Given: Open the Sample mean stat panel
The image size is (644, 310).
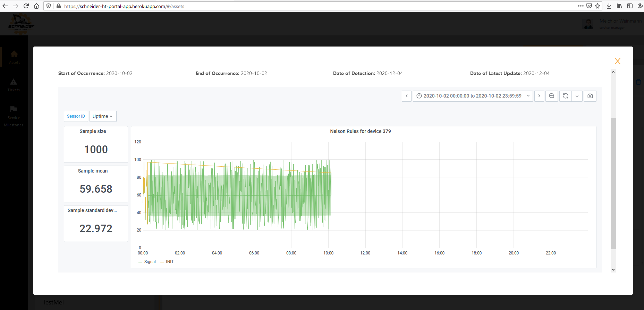Looking at the screenshot, I should [96, 184].
